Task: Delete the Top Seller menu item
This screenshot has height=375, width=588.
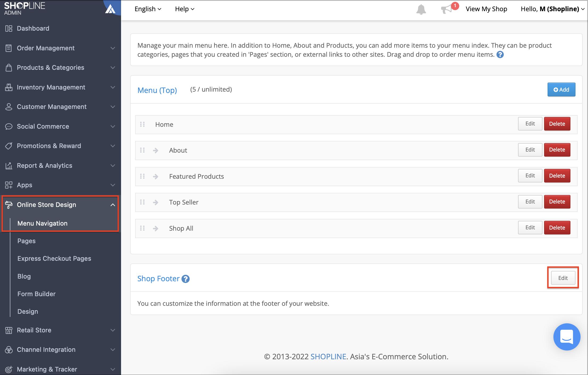Action: [x=557, y=202]
